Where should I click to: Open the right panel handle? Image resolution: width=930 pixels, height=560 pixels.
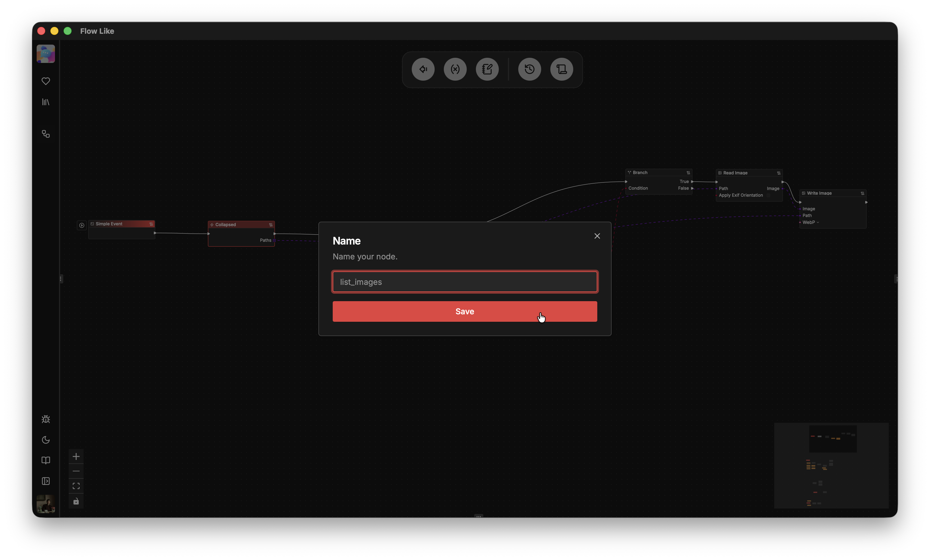[x=896, y=279]
